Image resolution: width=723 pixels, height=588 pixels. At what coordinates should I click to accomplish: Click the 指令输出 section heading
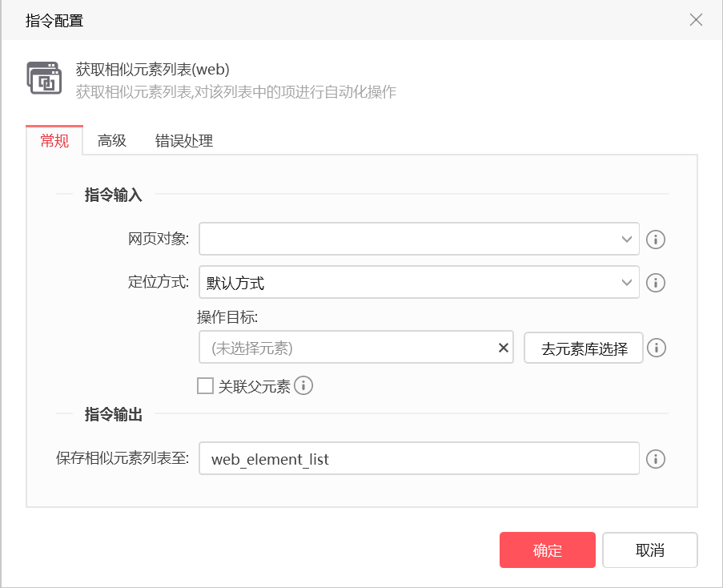click(114, 414)
